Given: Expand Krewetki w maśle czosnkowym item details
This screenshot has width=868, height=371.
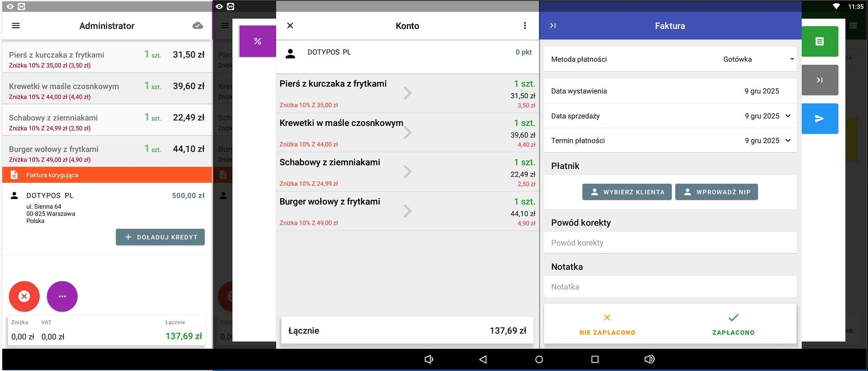Looking at the screenshot, I should point(407,132).
